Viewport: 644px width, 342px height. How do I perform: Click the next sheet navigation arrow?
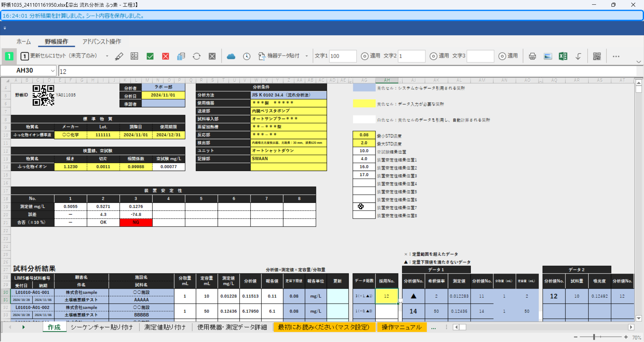tap(23, 327)
